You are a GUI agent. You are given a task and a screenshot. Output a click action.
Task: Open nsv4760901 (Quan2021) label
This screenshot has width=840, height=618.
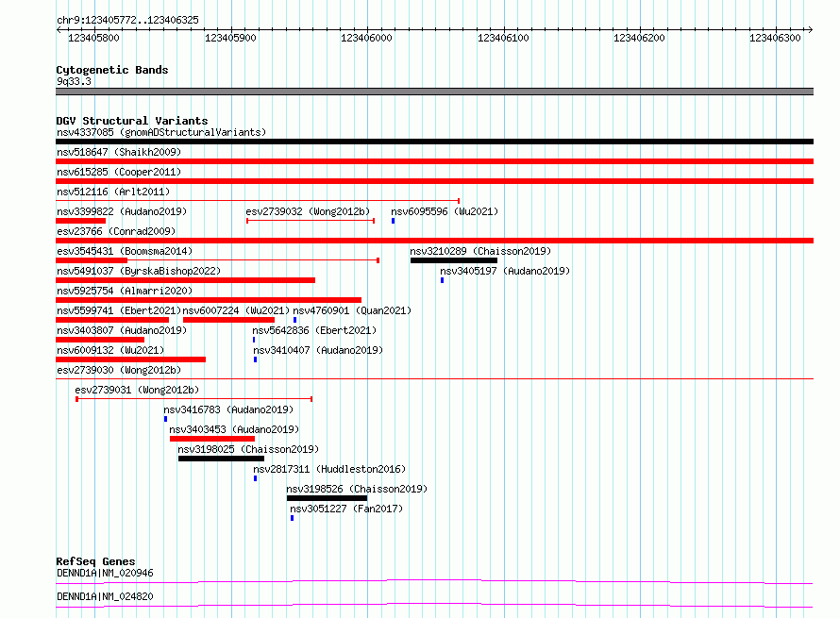click(x=352, y=310)
